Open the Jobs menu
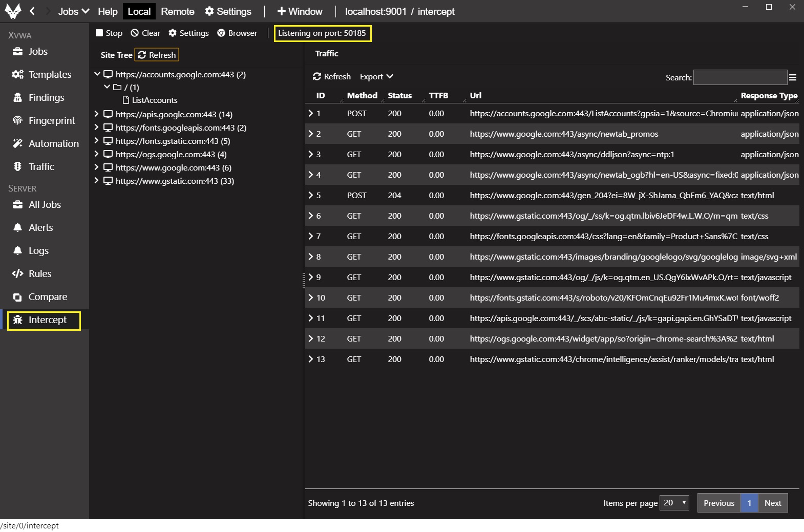This screenshot has height=532, width=804. [73, 11]
